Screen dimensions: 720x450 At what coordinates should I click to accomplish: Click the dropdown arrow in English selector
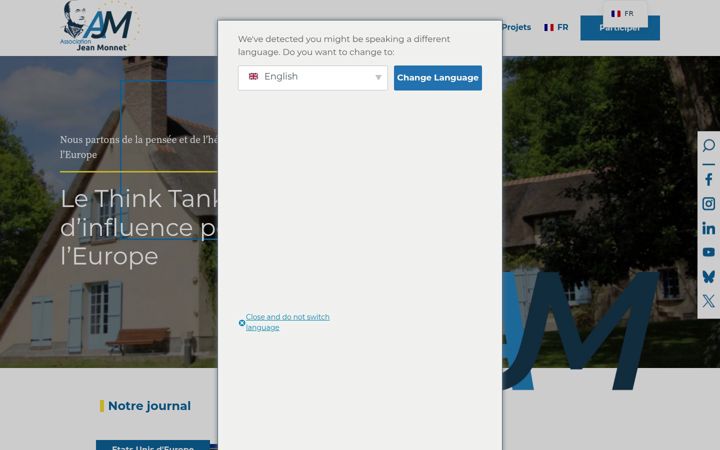[x=378, y=77]
